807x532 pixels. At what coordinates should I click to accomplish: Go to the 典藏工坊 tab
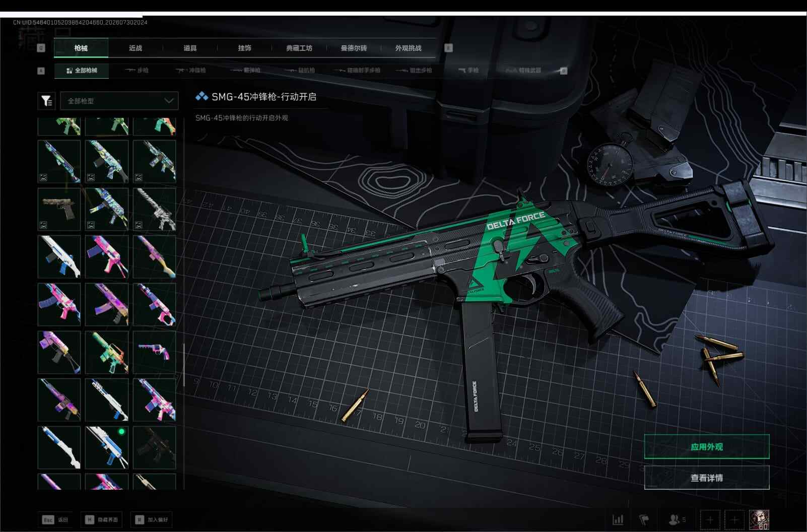click(x=299, y=48)
